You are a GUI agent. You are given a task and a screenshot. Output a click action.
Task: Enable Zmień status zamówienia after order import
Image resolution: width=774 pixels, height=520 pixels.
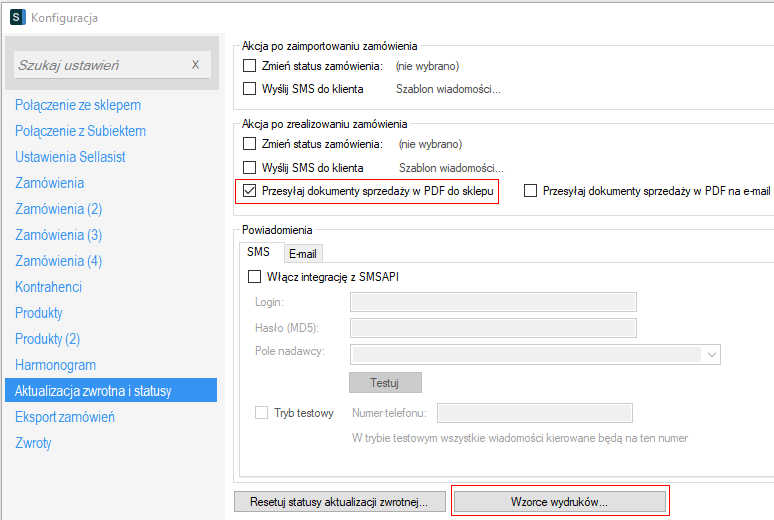(x=250, y=66)
